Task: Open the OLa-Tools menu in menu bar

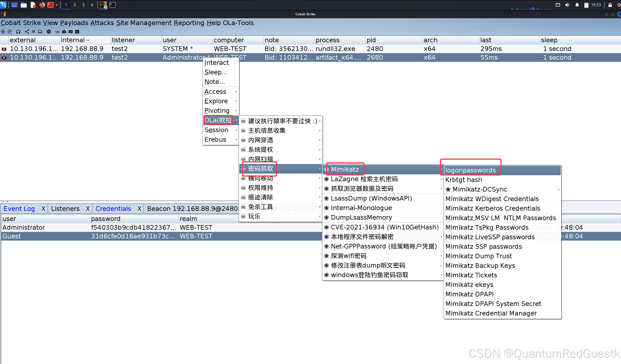Action: pos(238,23)
